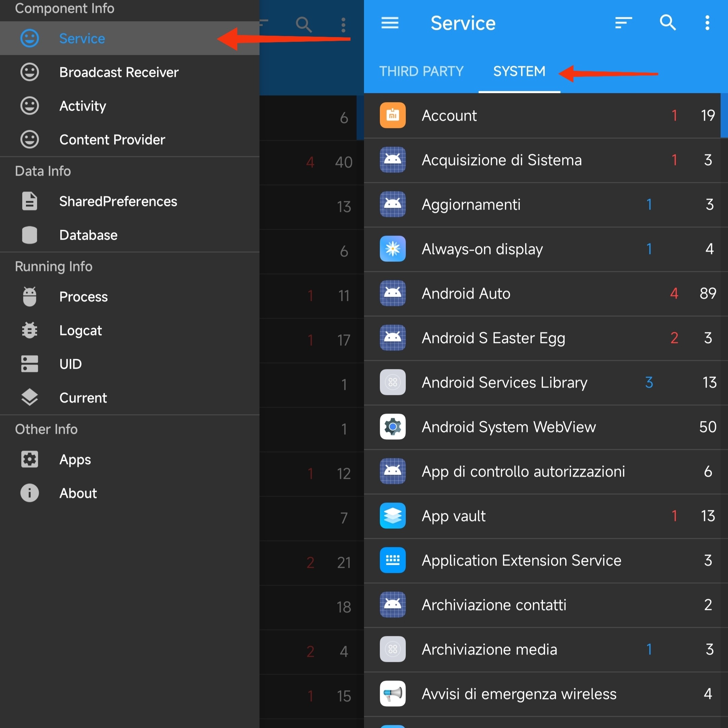Open Activity in Component Info
728x728 pixels.
(x=83, y=106)
